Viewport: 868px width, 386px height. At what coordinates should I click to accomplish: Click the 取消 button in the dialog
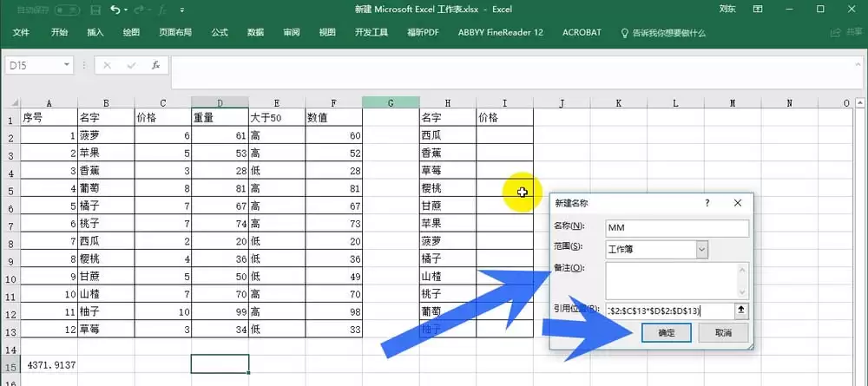coord(724,333)
